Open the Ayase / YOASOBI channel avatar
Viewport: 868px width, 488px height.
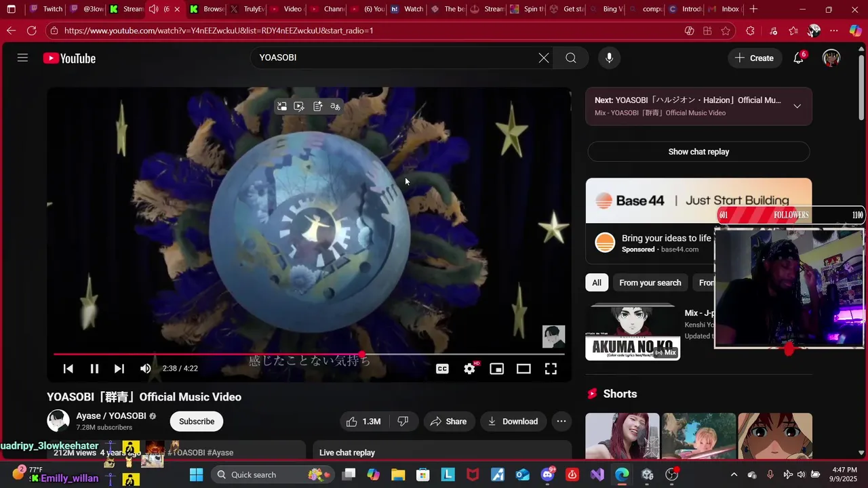[x=58, y=421]
